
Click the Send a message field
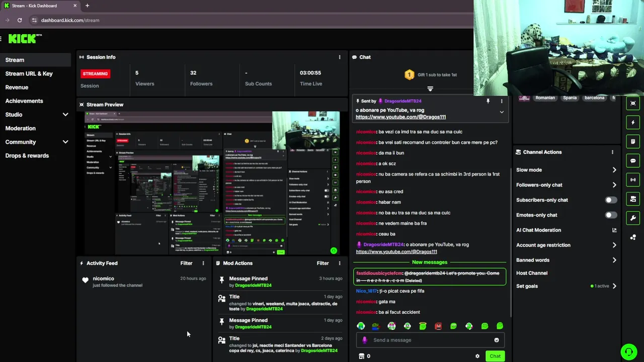(x=431, y=340)
